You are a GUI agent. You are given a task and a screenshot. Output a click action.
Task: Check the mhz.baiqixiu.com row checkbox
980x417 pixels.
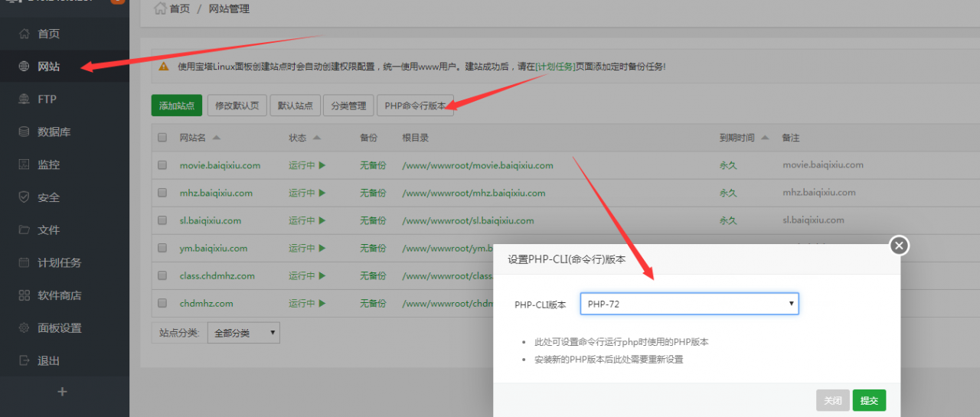coord(162,193)
